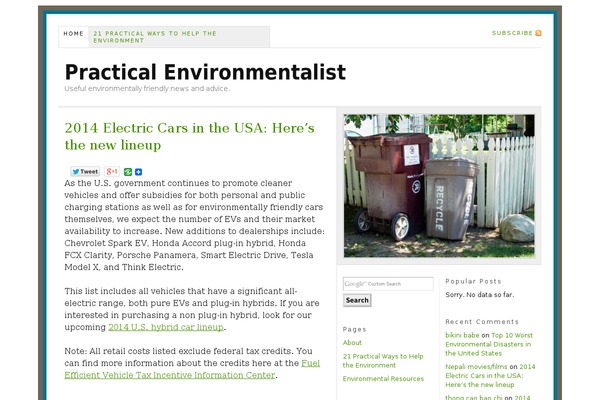This screenshot has height=400, width=600.
Task: Click the Google +1 button
Action: click(x=112, y=171)
